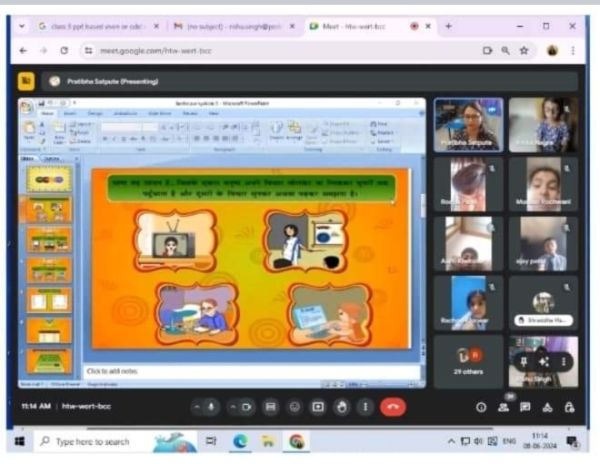Click the new tab plus button
600x464 pixels.
click(x=448, y=26)
